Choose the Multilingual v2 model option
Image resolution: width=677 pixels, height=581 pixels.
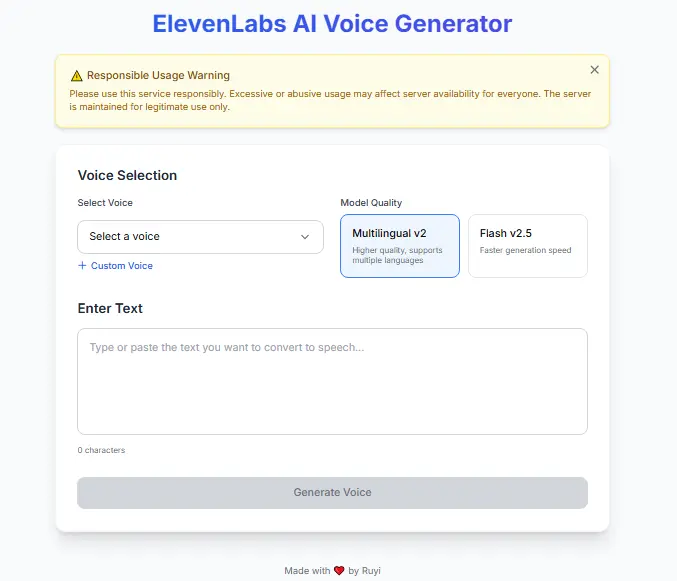coord(400,246)
